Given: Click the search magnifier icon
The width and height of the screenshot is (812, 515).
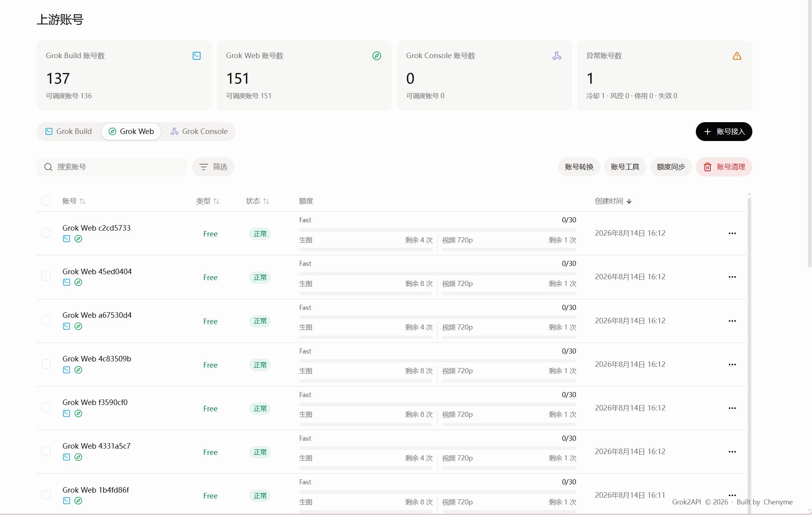Looking at the screenshot, I should [x=48, y=167].
